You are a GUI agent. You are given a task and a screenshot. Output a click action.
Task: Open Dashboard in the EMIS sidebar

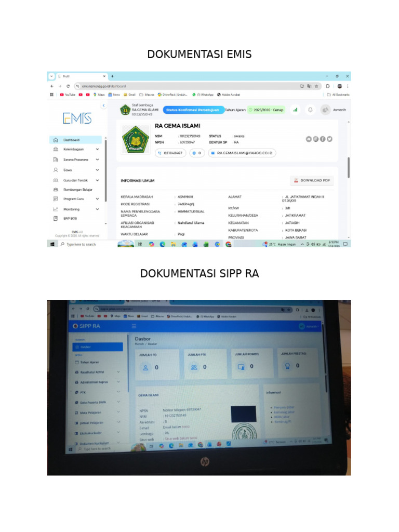[x=75, y=140]
